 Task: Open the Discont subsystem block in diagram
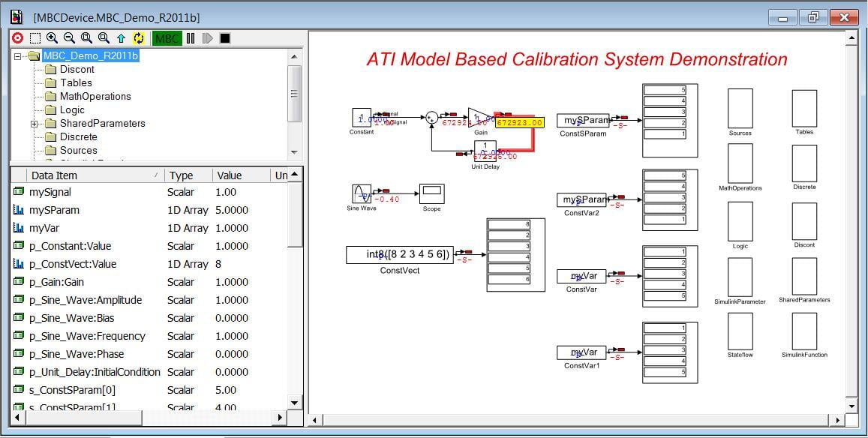click(x=804, y=221)
